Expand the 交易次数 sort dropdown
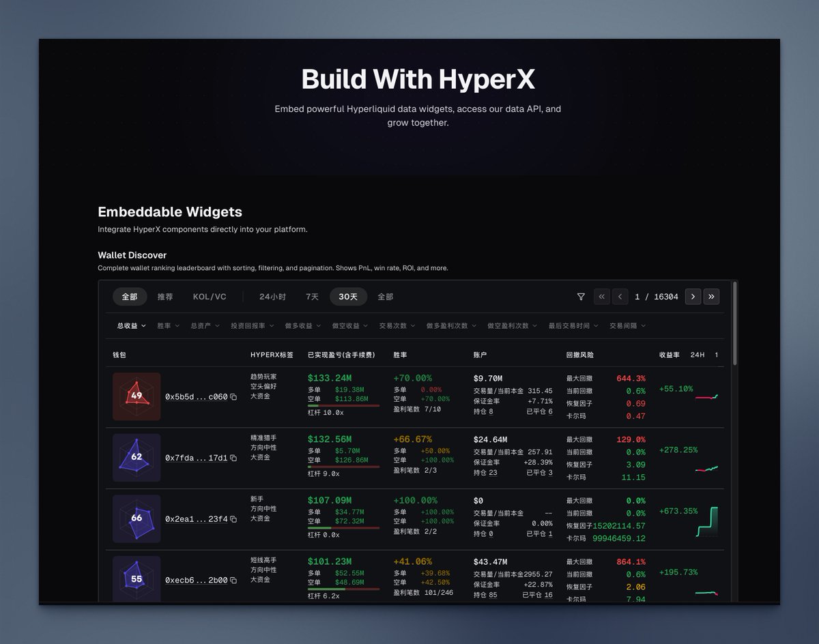Screen dimensions: 819x644 coord(397,326)
